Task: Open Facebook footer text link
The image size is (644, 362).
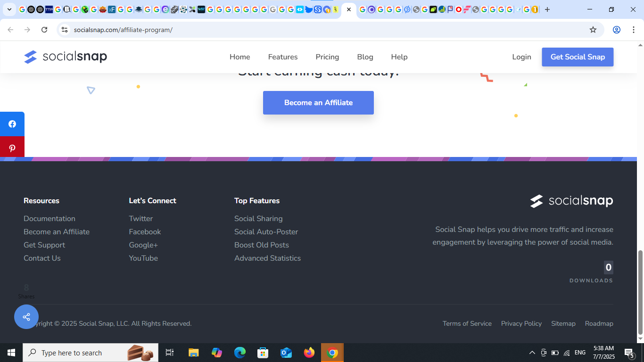Action: click(x=145, y=232)
